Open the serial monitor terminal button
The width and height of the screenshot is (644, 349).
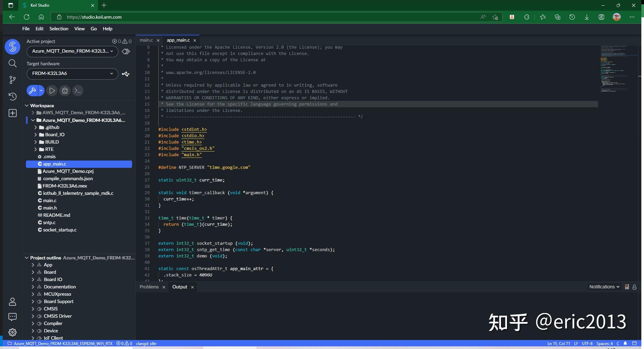click(x=78, y=91)
